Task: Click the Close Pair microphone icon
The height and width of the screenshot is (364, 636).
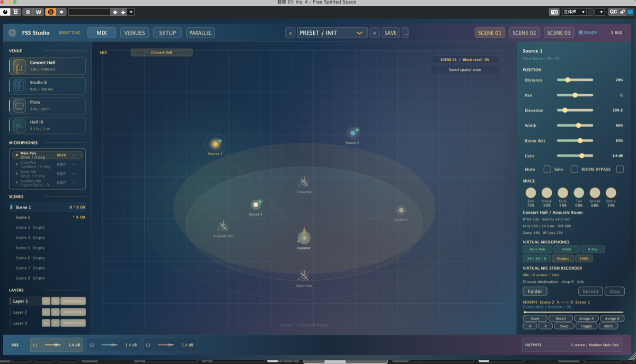Action: [304, 183]
